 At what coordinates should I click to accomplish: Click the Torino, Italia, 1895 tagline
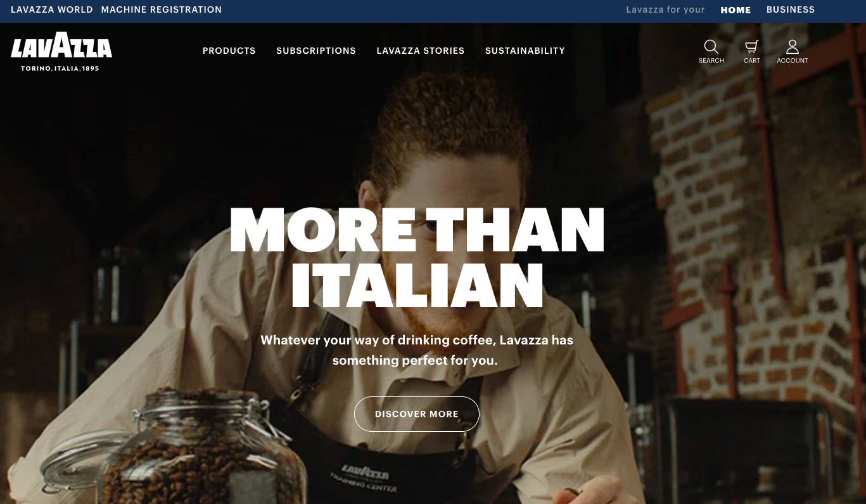click(60, 68)
